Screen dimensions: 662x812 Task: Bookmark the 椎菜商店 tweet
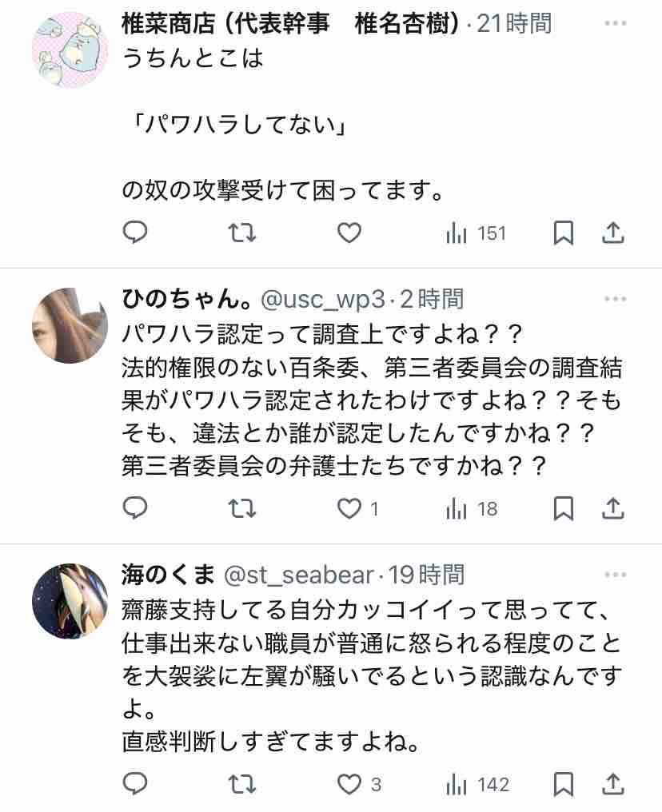(564, 233)
